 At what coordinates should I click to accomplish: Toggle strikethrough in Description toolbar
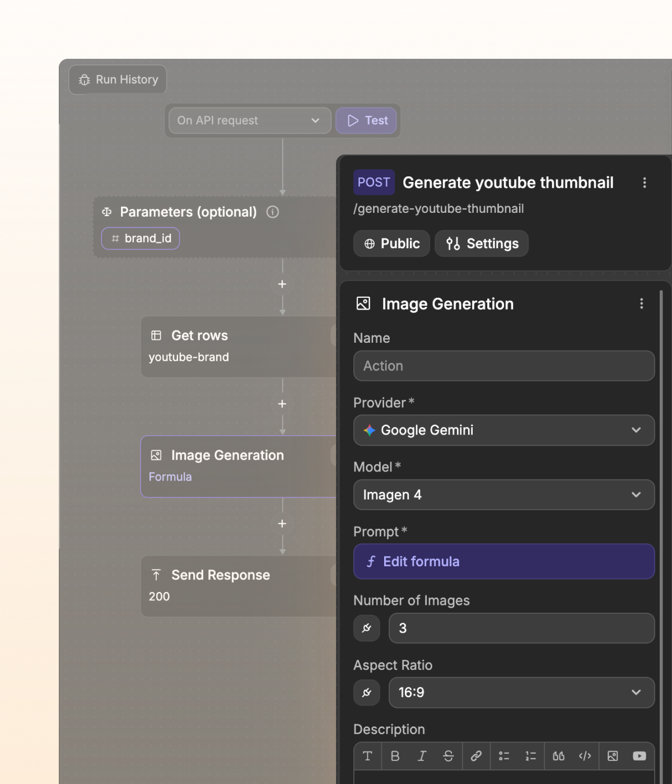[x=449, y=756]
